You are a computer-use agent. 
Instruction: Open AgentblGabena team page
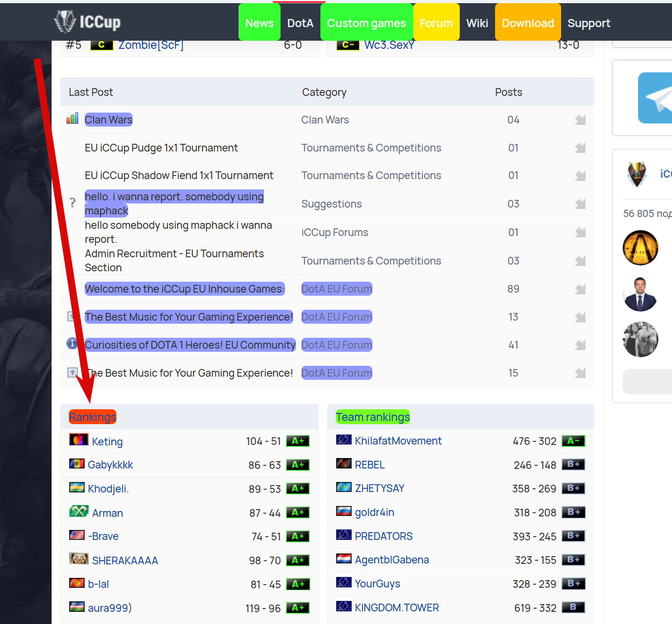(x=392, y=560)
